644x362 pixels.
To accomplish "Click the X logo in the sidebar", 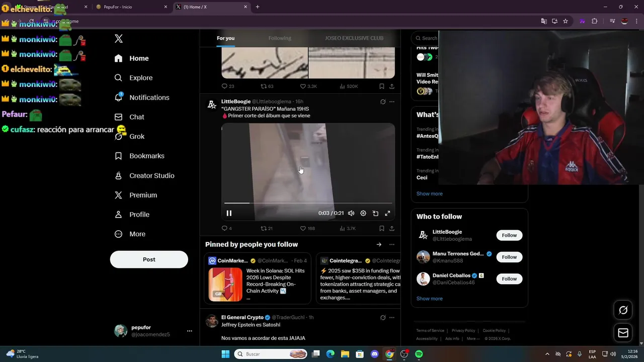I will [x=119, y=39].
